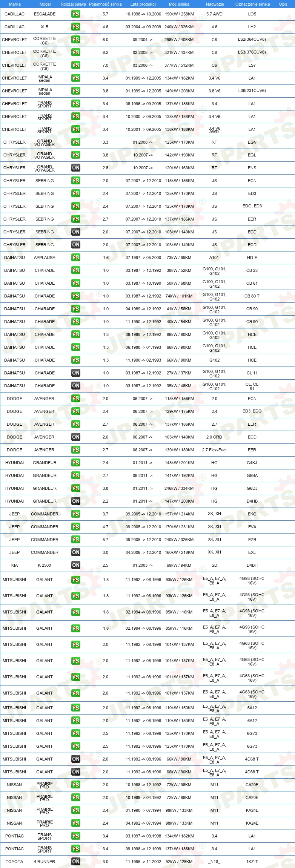Click the PB icon for Grandeur G6DJ row

click(75, 488)
